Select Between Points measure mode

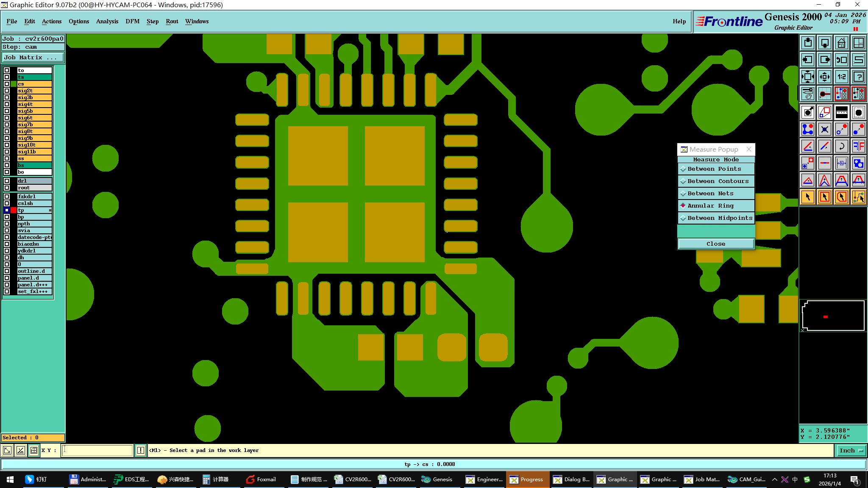point(715,169)
